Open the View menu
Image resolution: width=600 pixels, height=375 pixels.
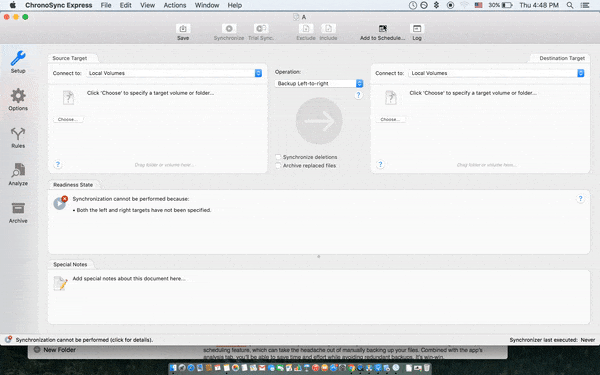click(147, 5)
